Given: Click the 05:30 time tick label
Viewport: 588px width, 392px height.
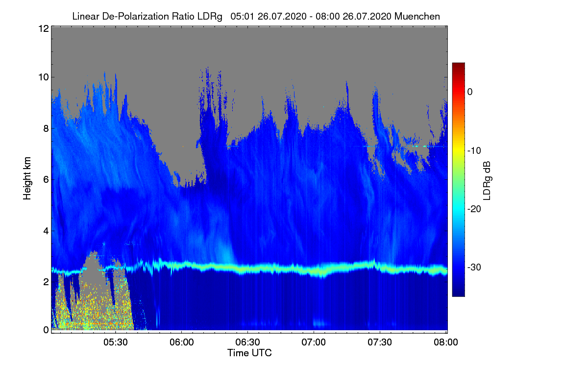Looking at the screenshot, I should (115, 343).
